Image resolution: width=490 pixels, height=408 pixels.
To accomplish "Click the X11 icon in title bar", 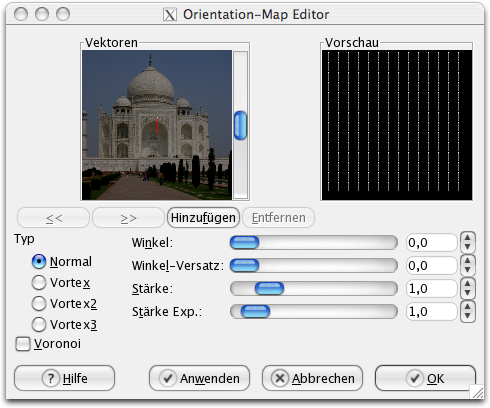I will click(x=170, y=15).
